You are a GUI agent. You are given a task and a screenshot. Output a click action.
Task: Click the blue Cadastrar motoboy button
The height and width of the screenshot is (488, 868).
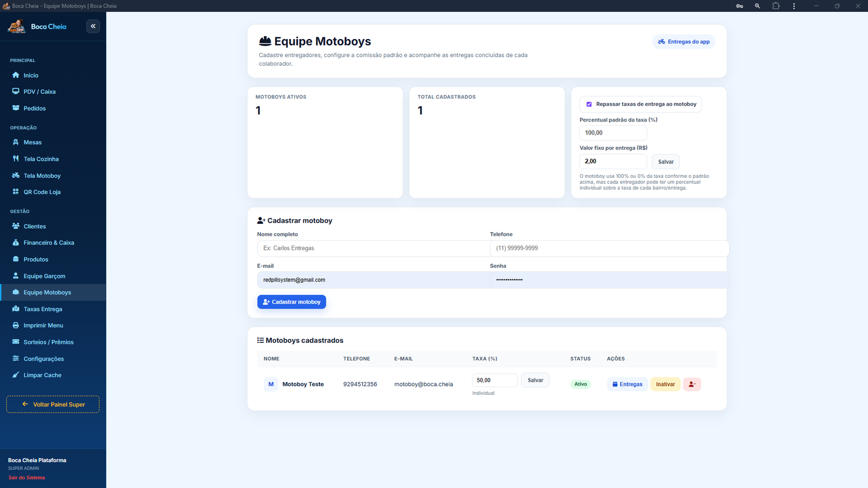[291, 302]
